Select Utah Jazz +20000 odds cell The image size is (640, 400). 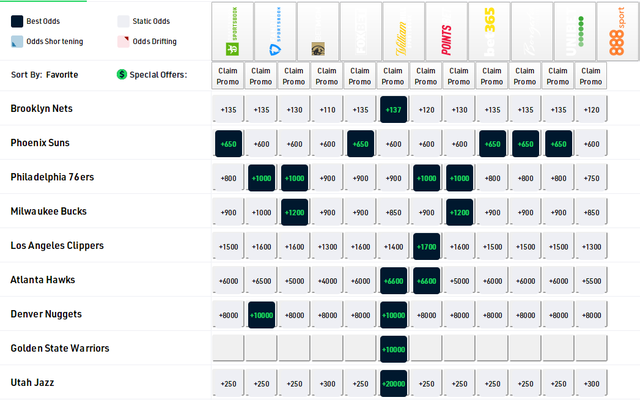click(393, 384)
